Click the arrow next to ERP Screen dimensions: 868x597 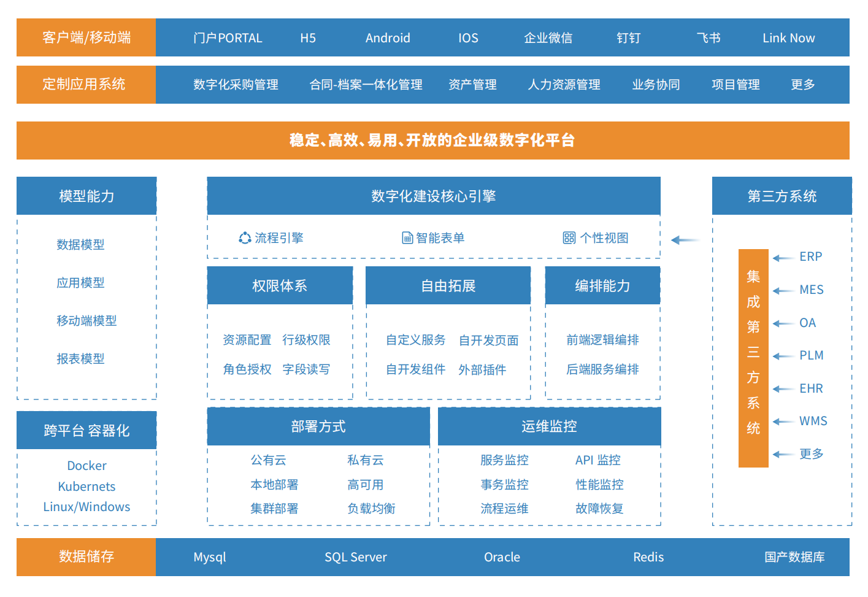(782, 257)
